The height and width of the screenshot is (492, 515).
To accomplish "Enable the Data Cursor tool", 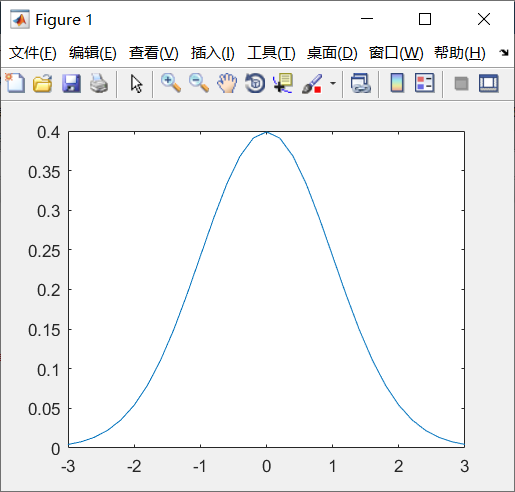I will [283, 83].
